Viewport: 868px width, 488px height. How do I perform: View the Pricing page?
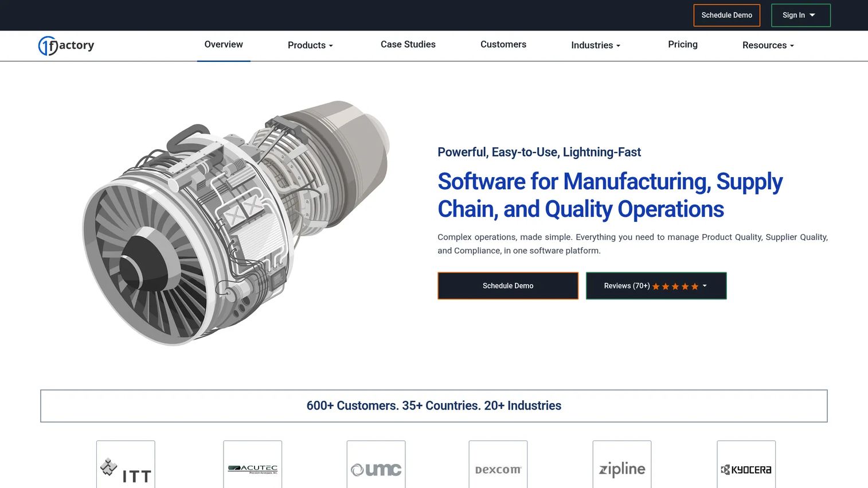click(x=683, y=45)
